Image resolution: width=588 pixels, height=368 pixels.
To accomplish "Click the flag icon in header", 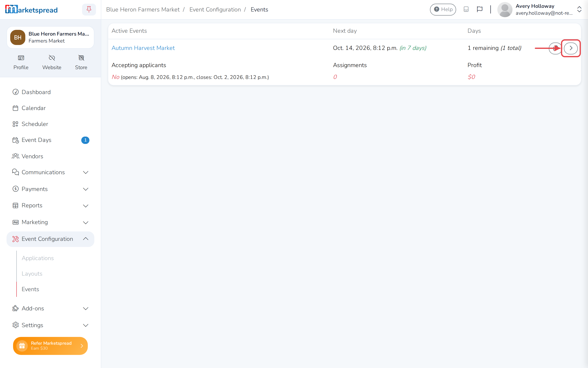I will tap(480, 9).
